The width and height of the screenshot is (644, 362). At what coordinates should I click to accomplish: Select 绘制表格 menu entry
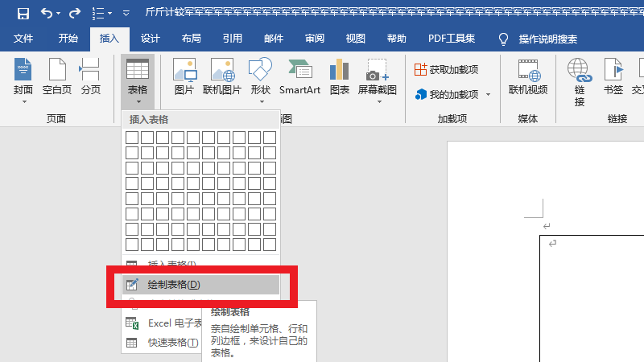[173, 285]
